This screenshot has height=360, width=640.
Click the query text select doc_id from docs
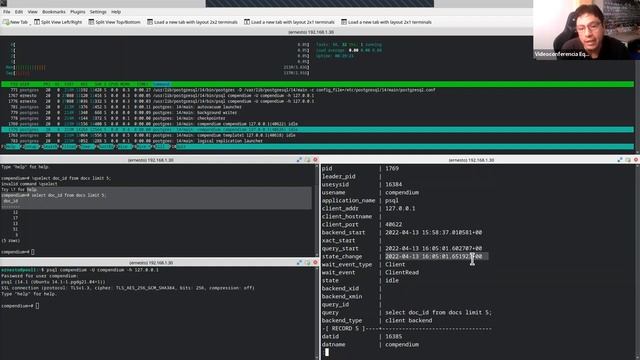coord(438,312)
